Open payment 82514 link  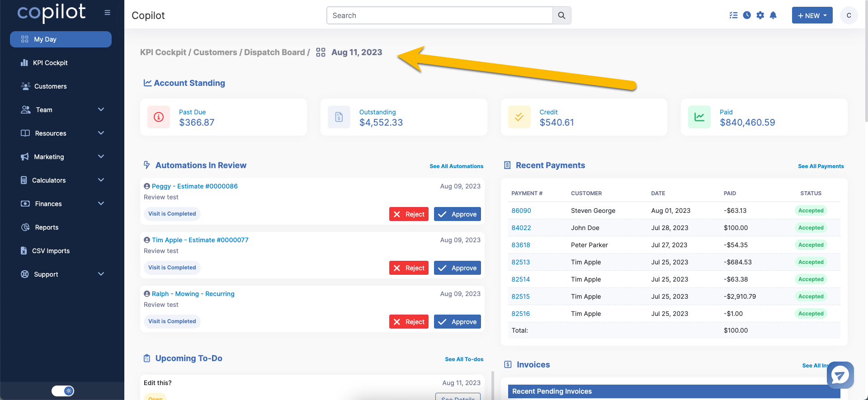[x=521, y=279]
